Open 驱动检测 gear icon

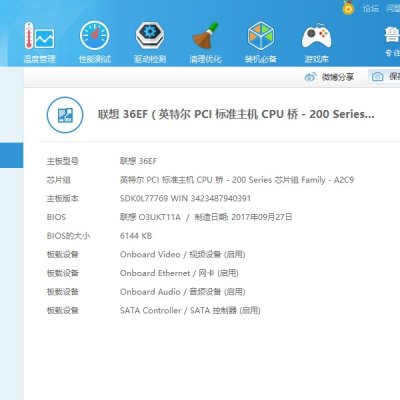click(x=150, y=35)
